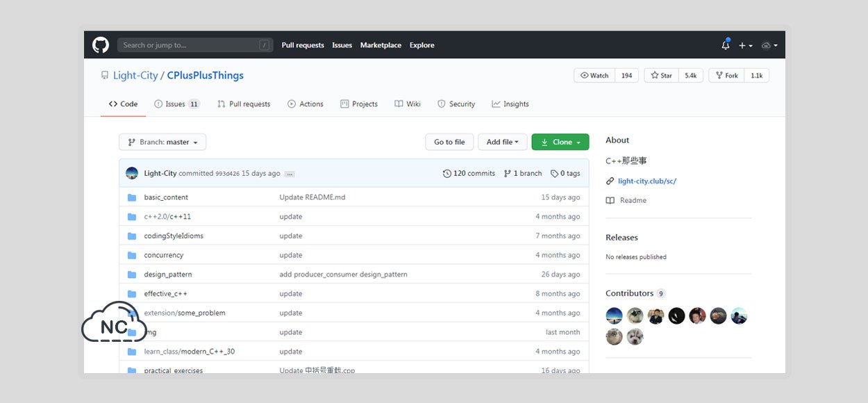This screenshot has width=868, height=403.
Task: Open the add producer_consumer design_pattern commit
Action: 344,274
